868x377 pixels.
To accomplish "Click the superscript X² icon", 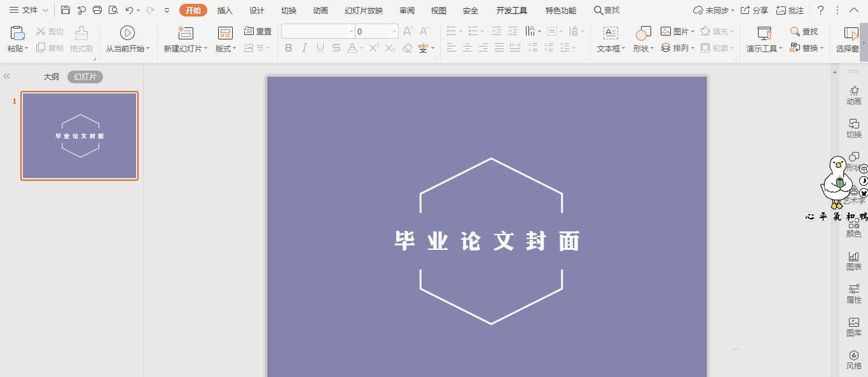I will [374, 48].
